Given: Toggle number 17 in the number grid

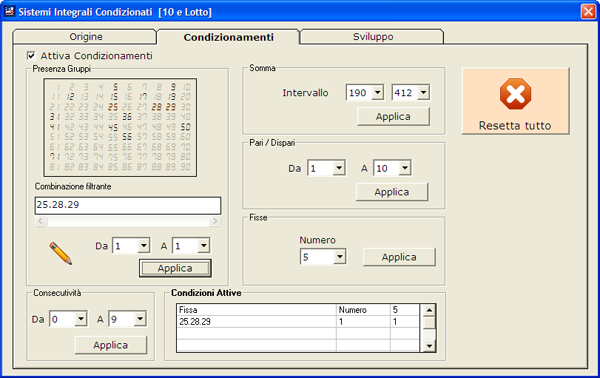Looking at the screenshot, I should click(x=142, y=97).
